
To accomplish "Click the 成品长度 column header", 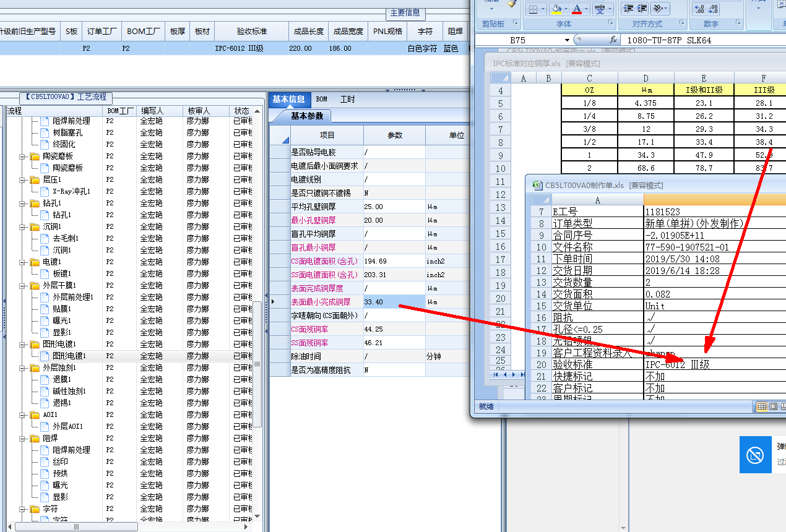I will (x=308, y=31).
